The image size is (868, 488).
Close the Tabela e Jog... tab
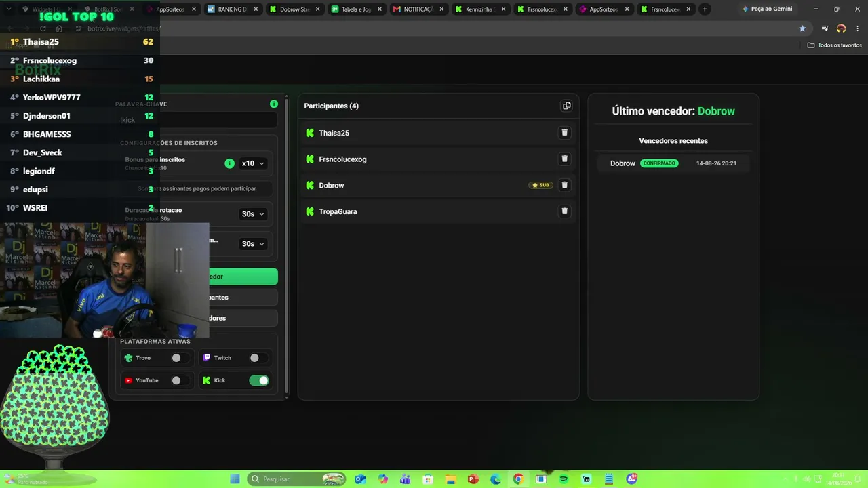pos(380,9)
